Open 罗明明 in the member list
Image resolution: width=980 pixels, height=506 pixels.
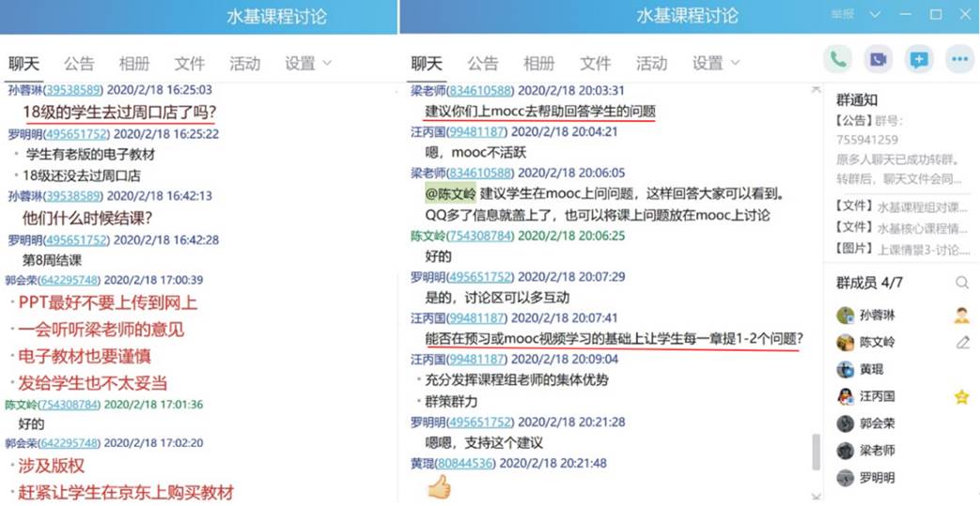[876, 478]
